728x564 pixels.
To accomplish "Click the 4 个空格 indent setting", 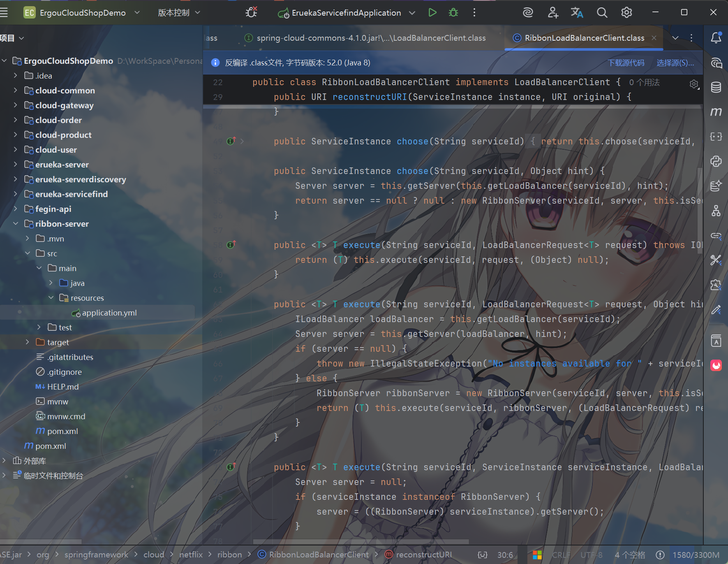I will [630, 555].
